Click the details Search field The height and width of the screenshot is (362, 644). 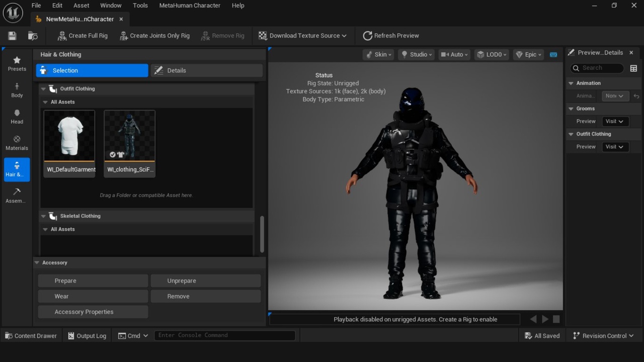(x=597, y=68)
